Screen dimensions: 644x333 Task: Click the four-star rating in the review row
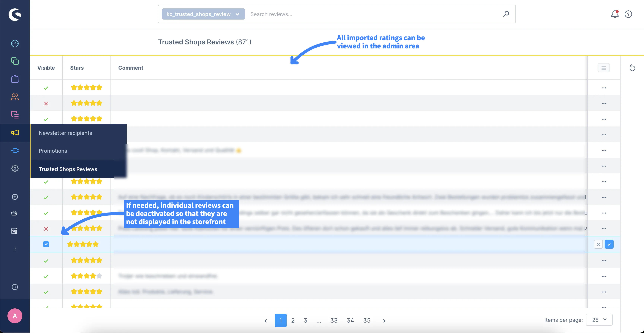pos(86,276)
